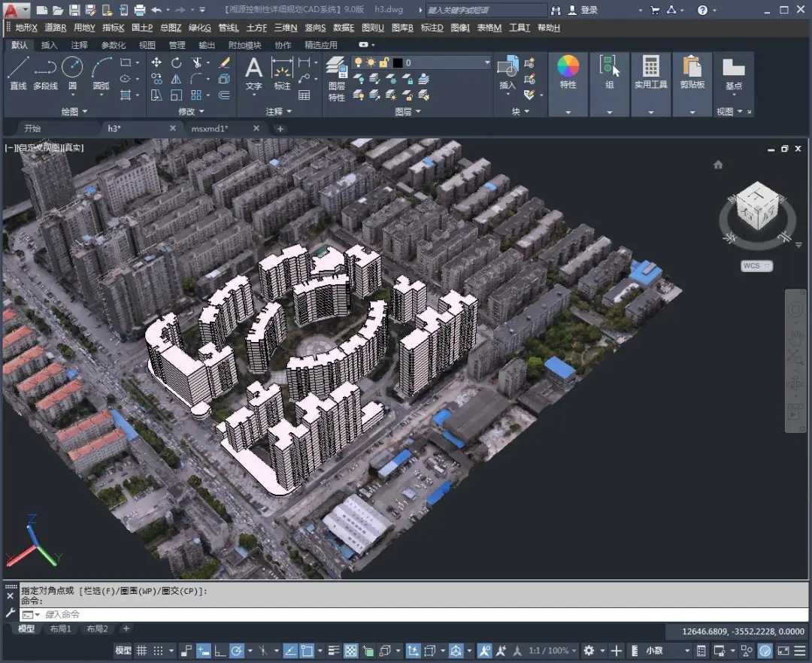Open the 道路R menu

pyautogui.click(x=56, y=27)
